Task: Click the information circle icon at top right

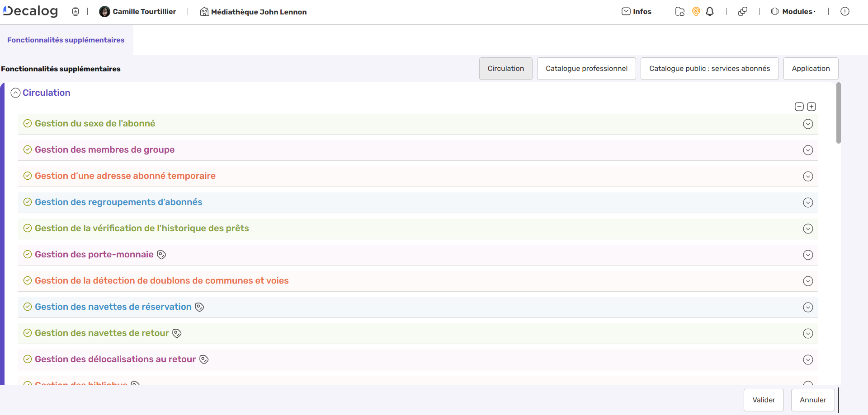Action: point(844,12)
